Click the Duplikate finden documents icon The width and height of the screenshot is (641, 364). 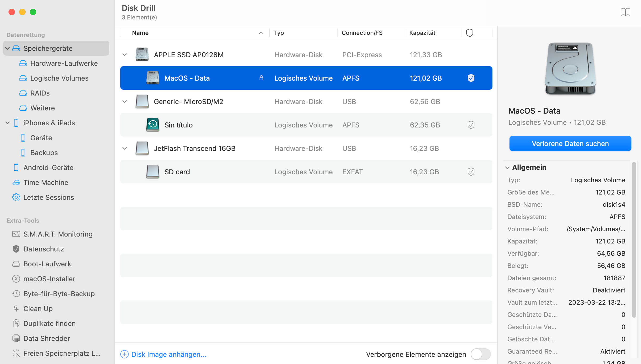click(16, 324)
